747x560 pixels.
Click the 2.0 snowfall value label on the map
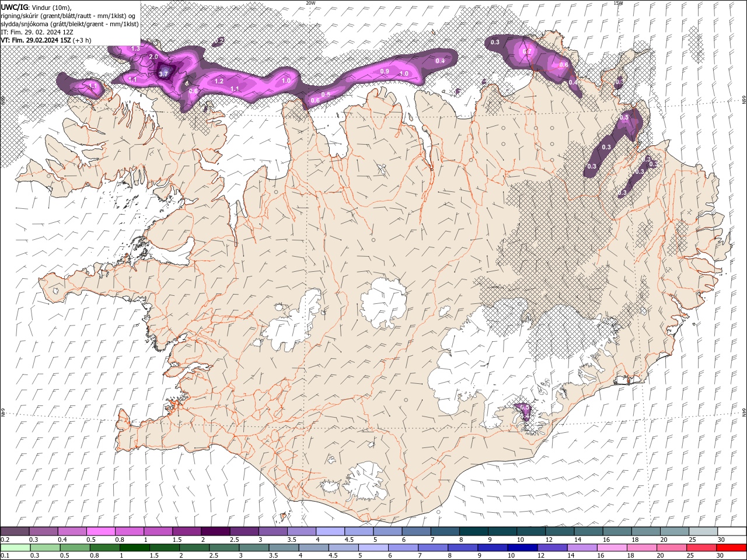click(153, 57)
